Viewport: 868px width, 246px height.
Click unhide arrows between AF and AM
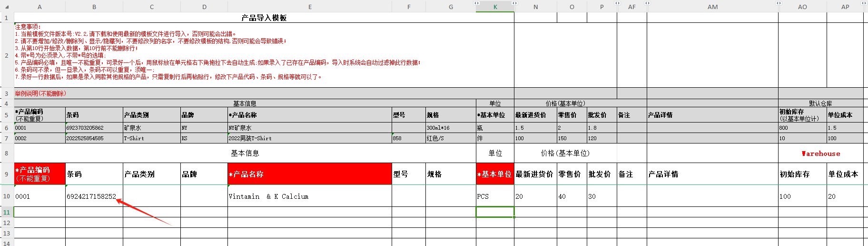(647, 3)
